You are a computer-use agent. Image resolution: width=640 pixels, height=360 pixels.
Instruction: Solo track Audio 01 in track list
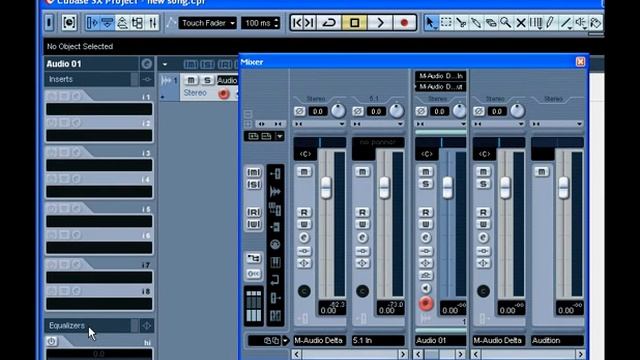[207, 80]
